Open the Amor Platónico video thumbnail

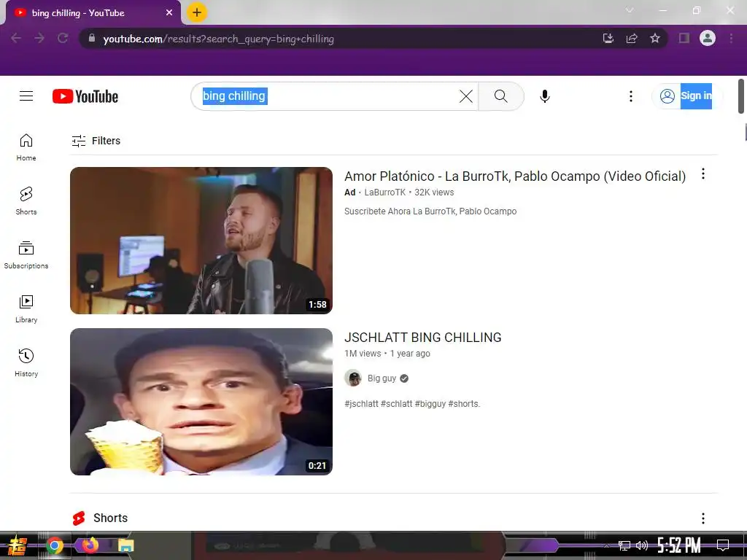(x=201, y=241)
